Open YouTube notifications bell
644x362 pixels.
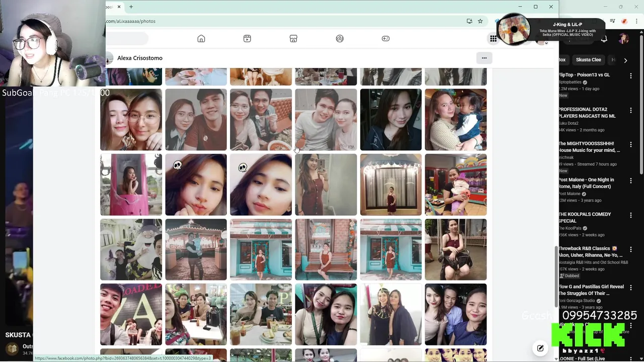604,39
